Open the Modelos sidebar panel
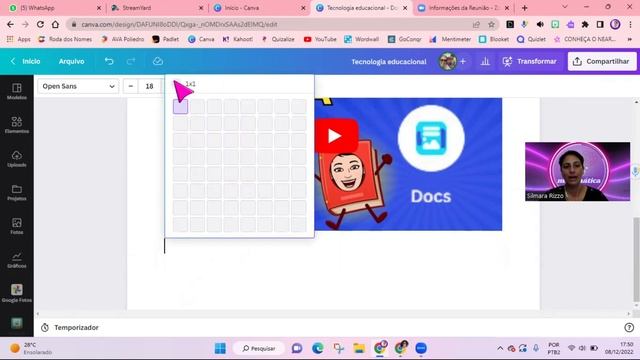The image size is (640, 360). [x=17, y=91]
